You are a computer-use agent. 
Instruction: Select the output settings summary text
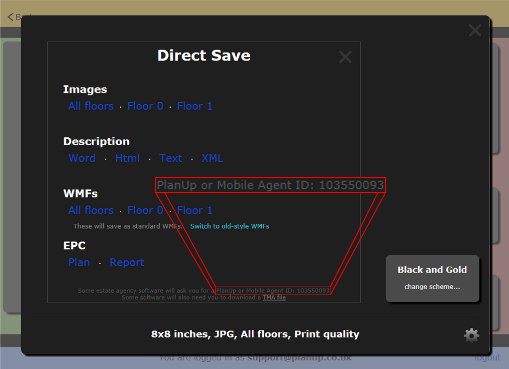(x=255, y=334)
